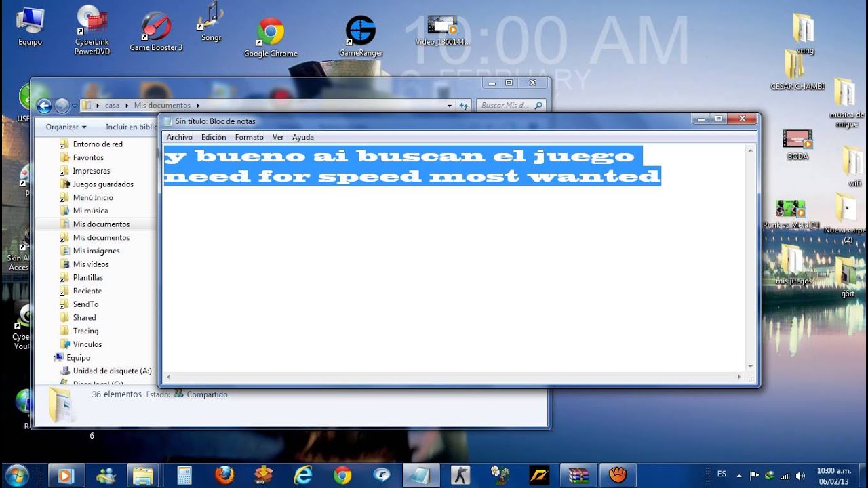868x488 pixels.
Task: Select Entorno de red in tree
Action: pos(97,144)
